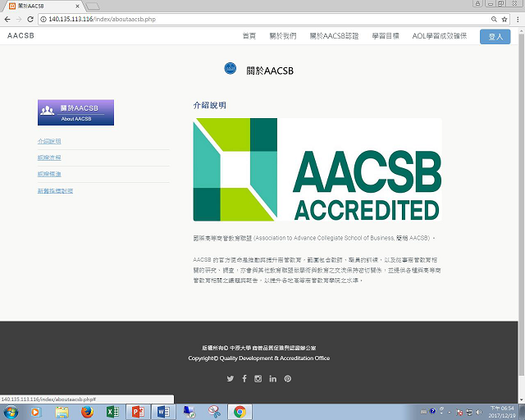Click the round blue logo beside page title
Screen dimensions: 525x420
[230, 68]
